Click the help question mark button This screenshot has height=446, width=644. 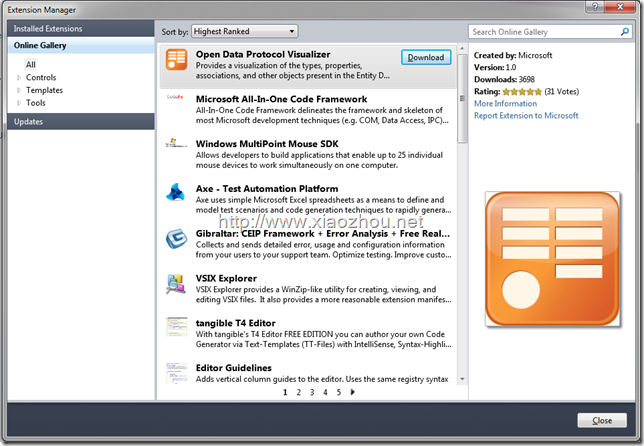[594, 7]
